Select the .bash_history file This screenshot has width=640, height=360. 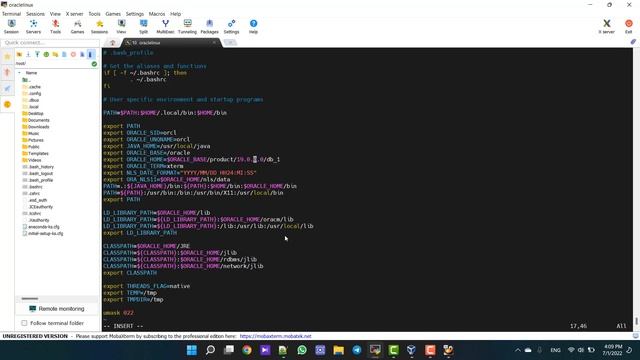pos(38,167)
